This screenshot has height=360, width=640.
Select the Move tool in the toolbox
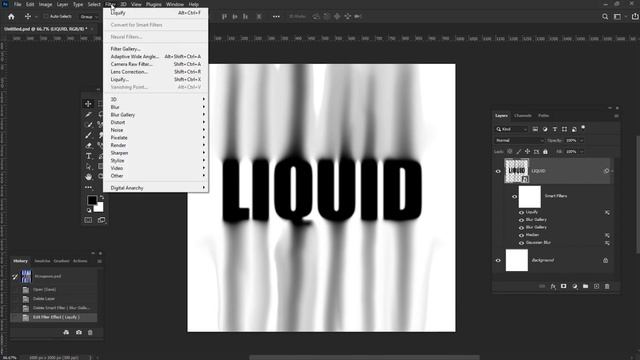[x=88, y=104]
